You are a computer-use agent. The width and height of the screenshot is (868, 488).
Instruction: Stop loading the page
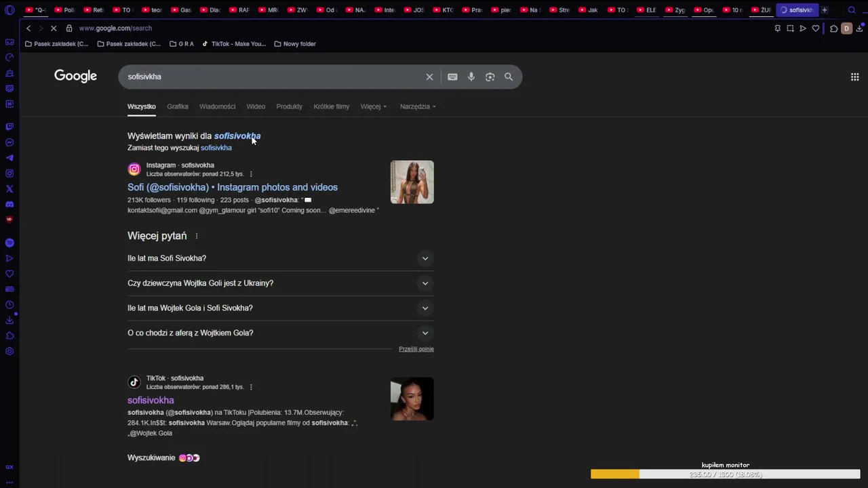[x=53, y=28]
